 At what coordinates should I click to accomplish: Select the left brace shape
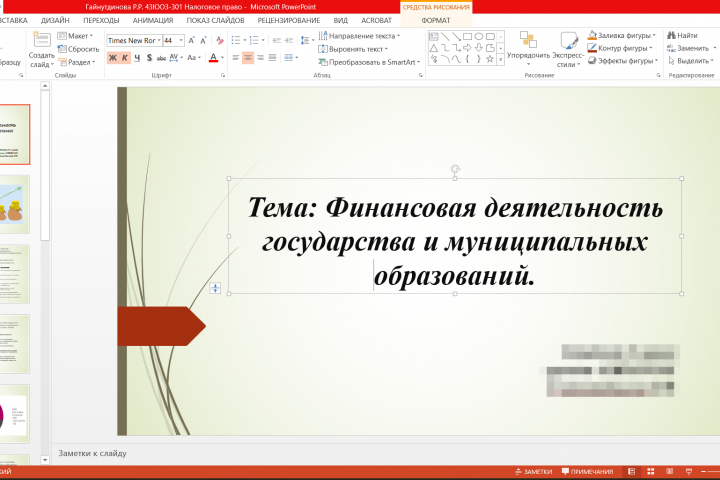467,59
